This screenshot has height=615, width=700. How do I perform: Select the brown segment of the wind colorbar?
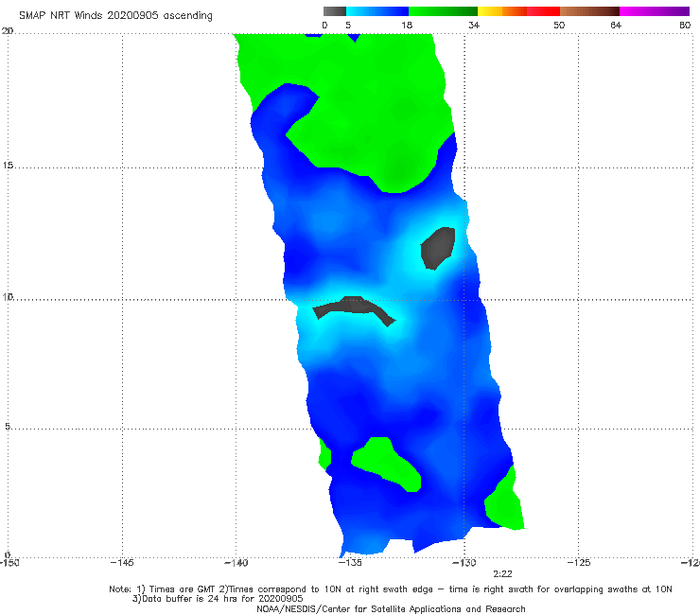(589, 11)
